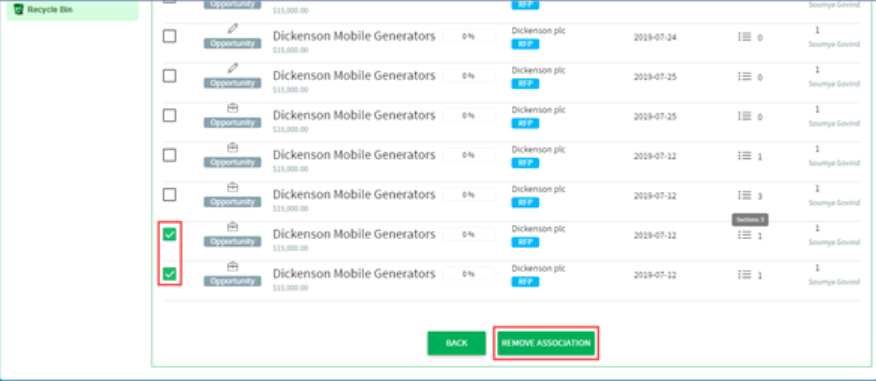Click the section count 3
876x381 pixels.
[760, 197]
